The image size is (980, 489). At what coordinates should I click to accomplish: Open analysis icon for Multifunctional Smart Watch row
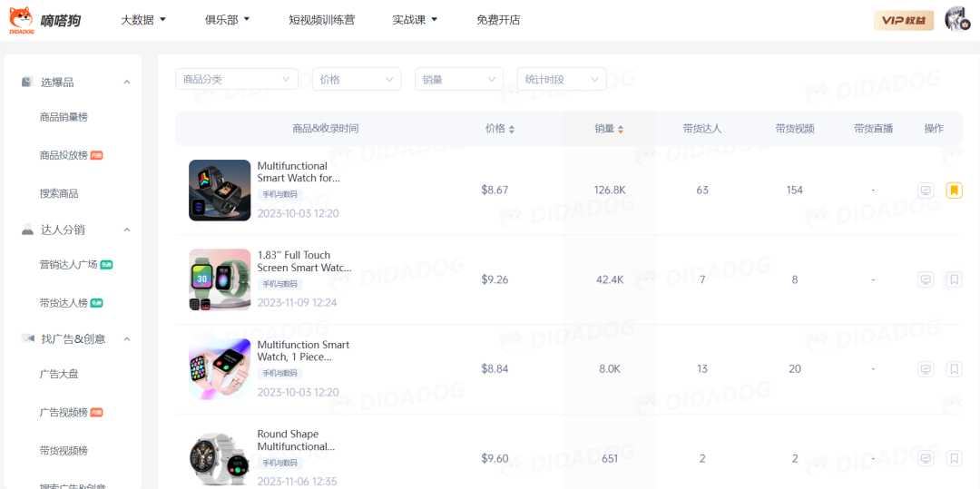coord(926,191)
